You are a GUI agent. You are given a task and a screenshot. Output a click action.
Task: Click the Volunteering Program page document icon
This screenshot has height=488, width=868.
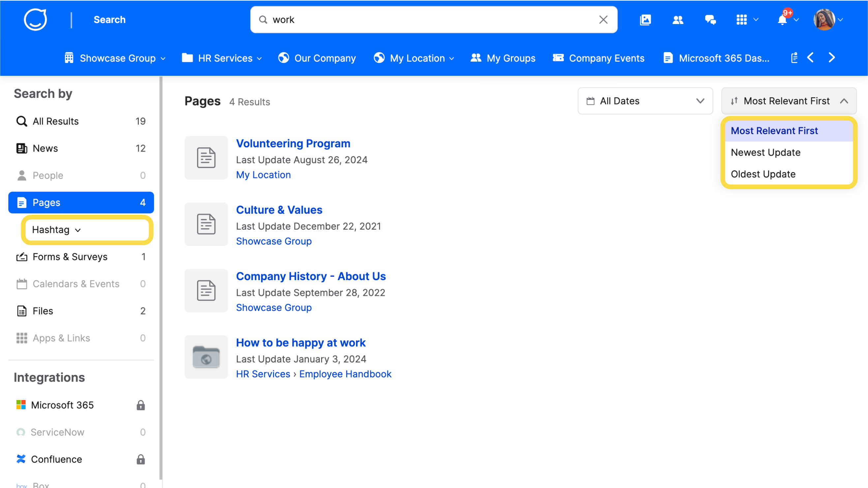[206, 158]
